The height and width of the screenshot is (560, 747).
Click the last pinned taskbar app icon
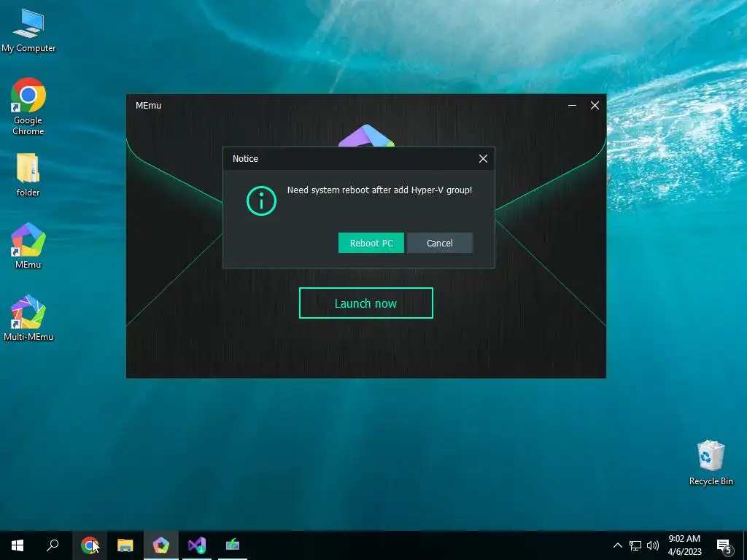point(233,545)
